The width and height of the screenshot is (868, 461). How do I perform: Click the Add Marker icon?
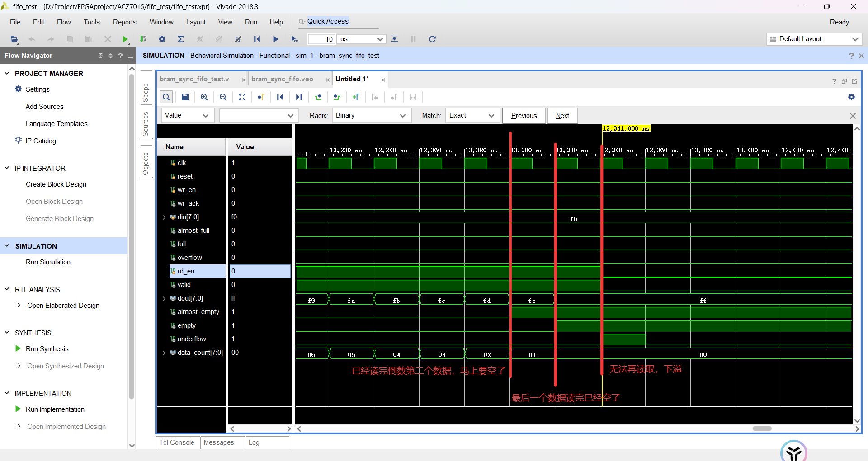pos(356,97)
